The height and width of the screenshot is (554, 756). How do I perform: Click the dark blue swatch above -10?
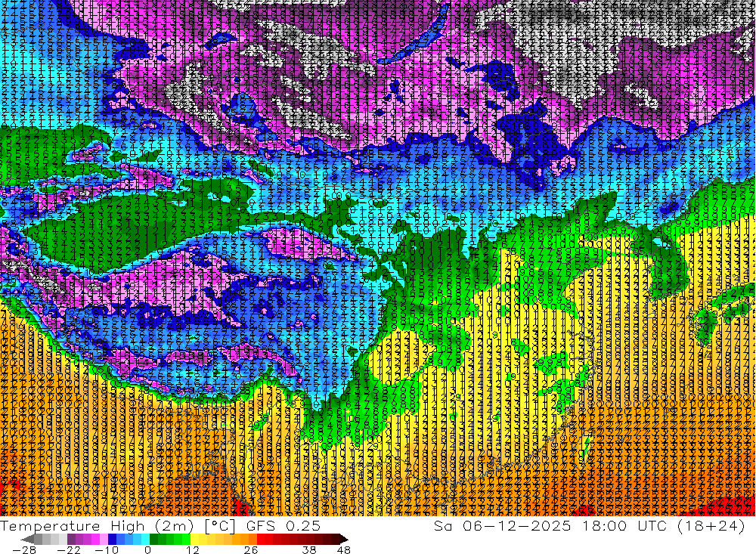[x=112, y=540]
